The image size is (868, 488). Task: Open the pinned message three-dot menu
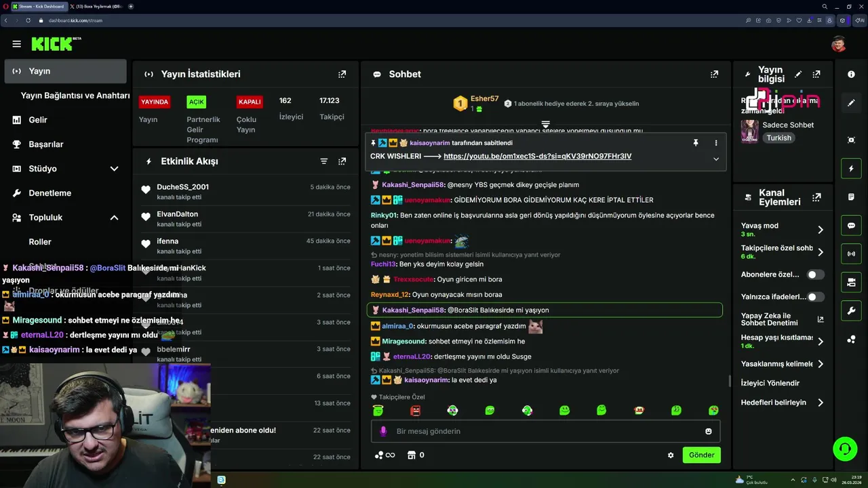pos(715,143)
